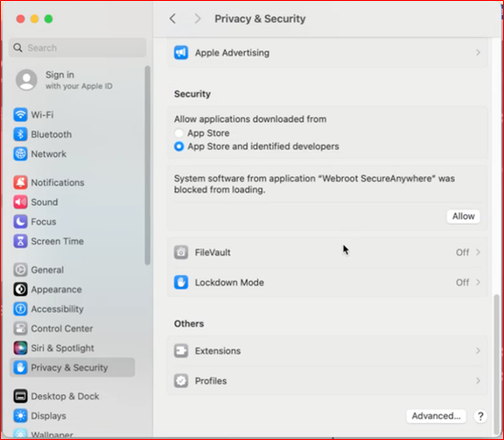Open Siri & Spotlight icon
This screenshot has width=504, height=440.
[x=20, y=348]
